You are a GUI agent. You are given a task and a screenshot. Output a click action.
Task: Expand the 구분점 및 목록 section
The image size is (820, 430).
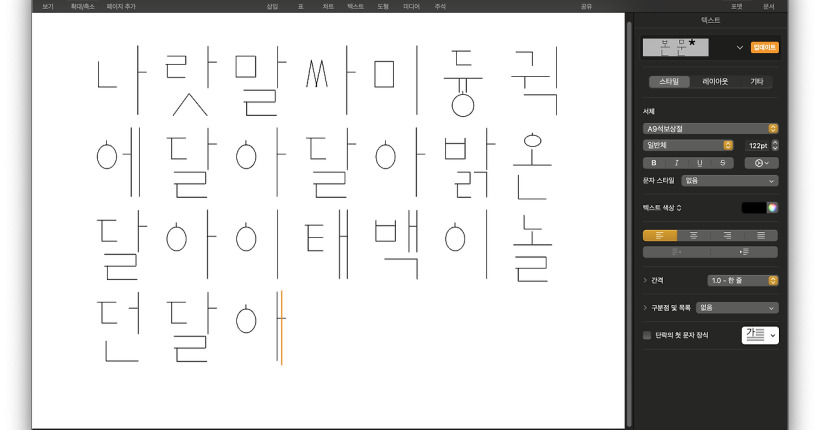coord(645,308)
